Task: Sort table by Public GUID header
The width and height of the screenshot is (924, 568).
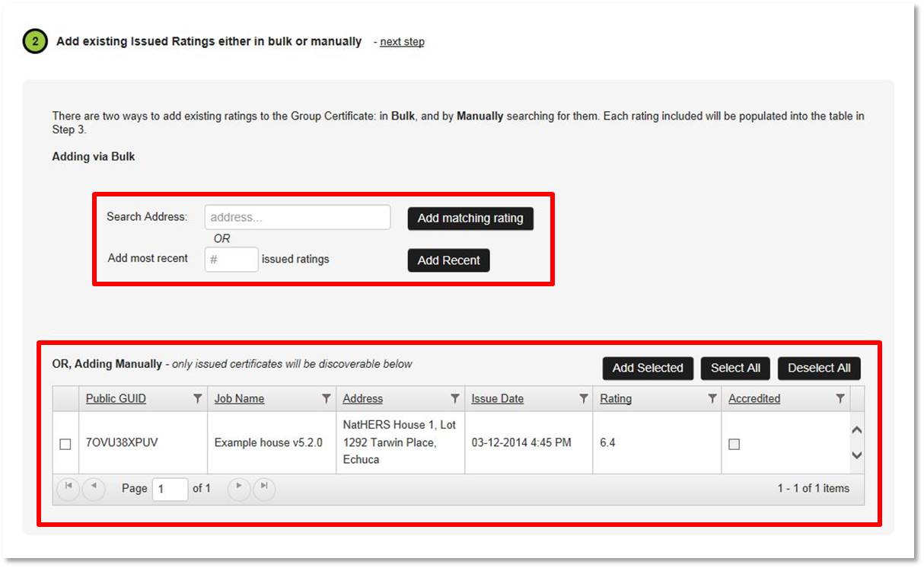Action: [x=116, y=399]
